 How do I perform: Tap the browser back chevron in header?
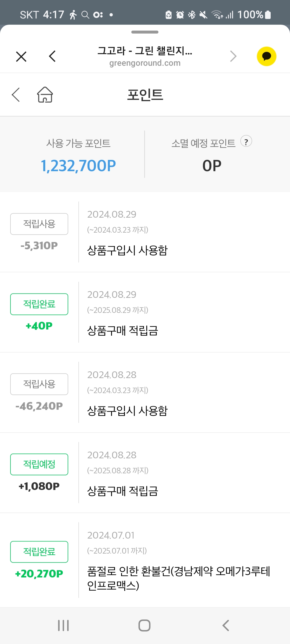click(x=52, y=56)
